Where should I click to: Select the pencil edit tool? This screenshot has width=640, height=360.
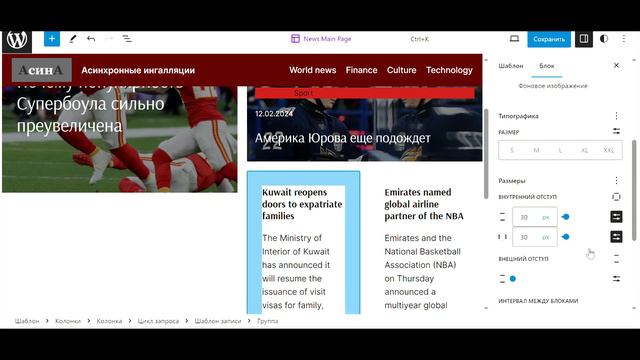(x=73, y=39)
